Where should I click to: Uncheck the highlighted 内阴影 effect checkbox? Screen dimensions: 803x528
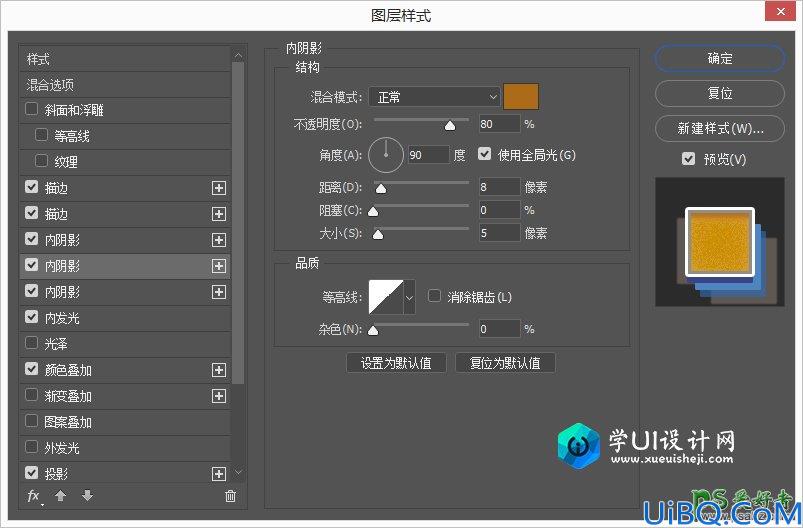[x=32, y=265]
